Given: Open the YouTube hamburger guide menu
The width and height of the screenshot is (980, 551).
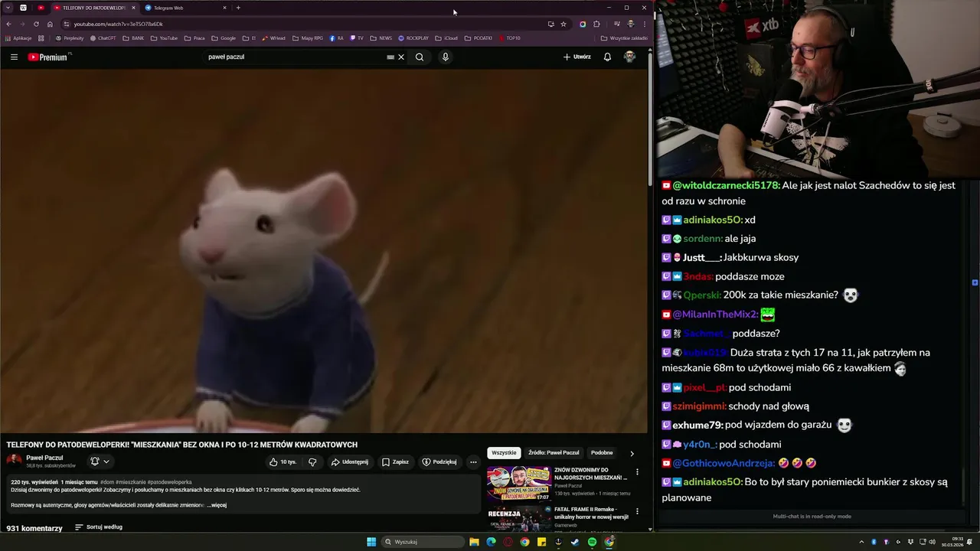Looking at the screenshot, I should 14,57.
